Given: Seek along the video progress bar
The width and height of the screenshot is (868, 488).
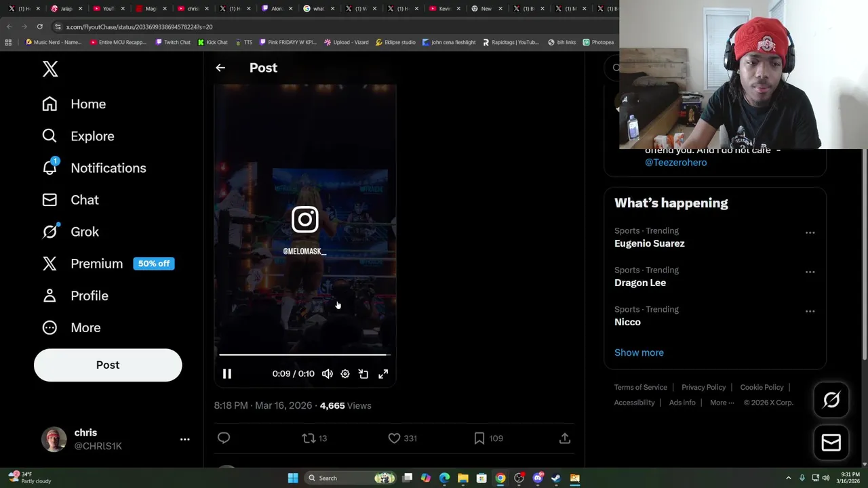Looking at the screenshot, I should (x=304, y=354).
